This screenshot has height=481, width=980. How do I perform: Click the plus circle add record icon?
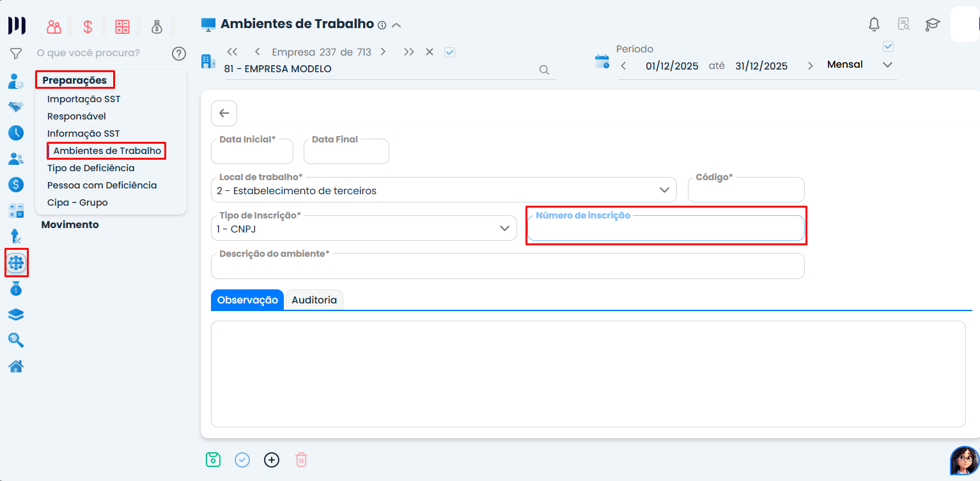click(x=272, y=460)
